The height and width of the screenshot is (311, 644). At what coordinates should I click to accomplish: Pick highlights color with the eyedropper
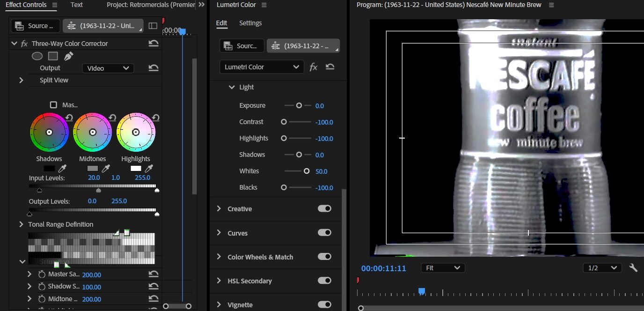pos(149,168)
